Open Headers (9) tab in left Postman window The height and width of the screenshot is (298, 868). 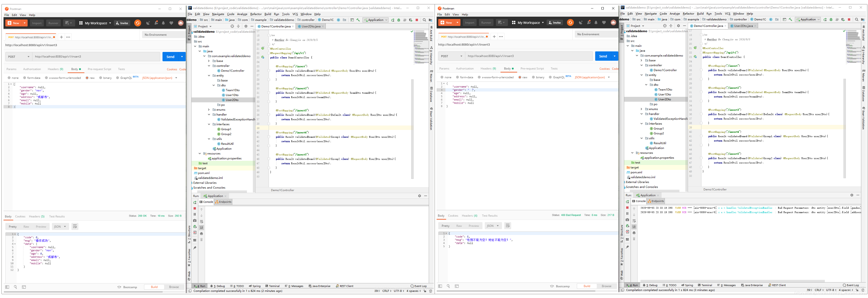pyautogui.click(x=55, y=69)
